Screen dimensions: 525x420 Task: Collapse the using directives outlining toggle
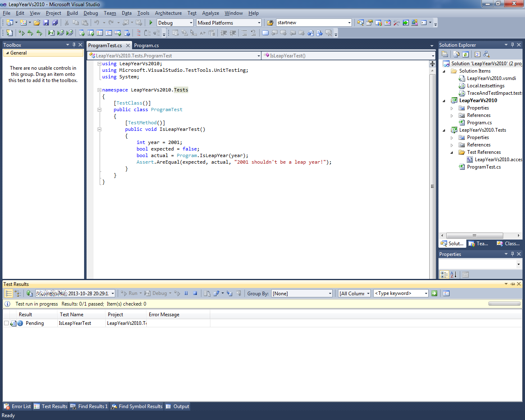(99, 64)
